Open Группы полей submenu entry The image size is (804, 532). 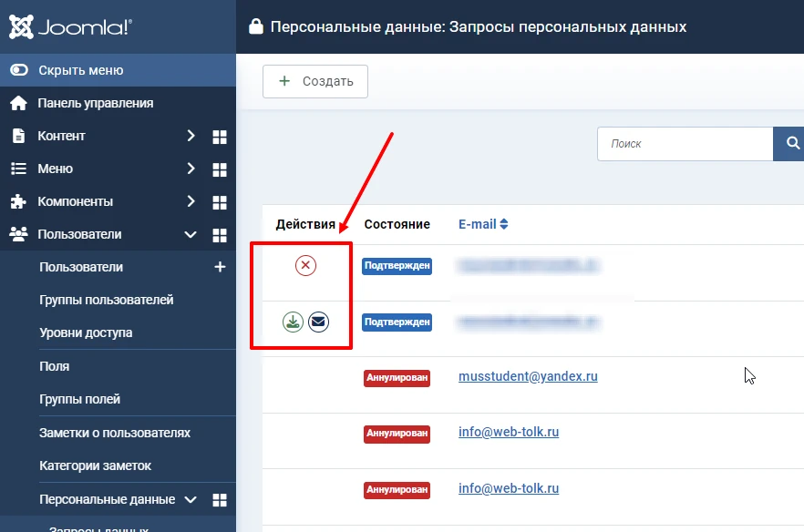pyautogui.click(x=79, y=399)
